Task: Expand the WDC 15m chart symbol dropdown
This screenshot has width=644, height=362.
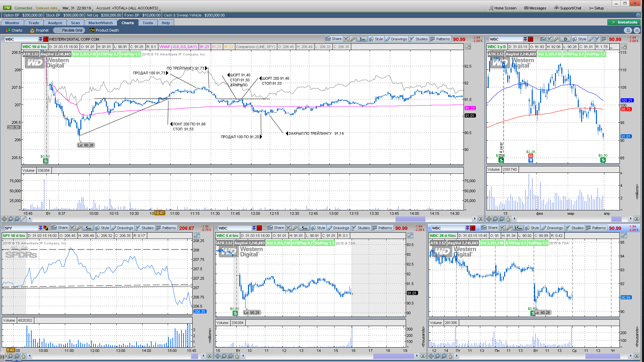Action: click(x=468, y=228)
